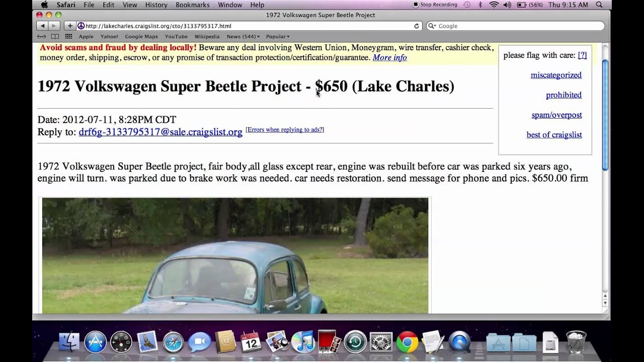The image size is (644, 362).
Task: Open Photo Booth from the Dock
Action: pos(329,342)
